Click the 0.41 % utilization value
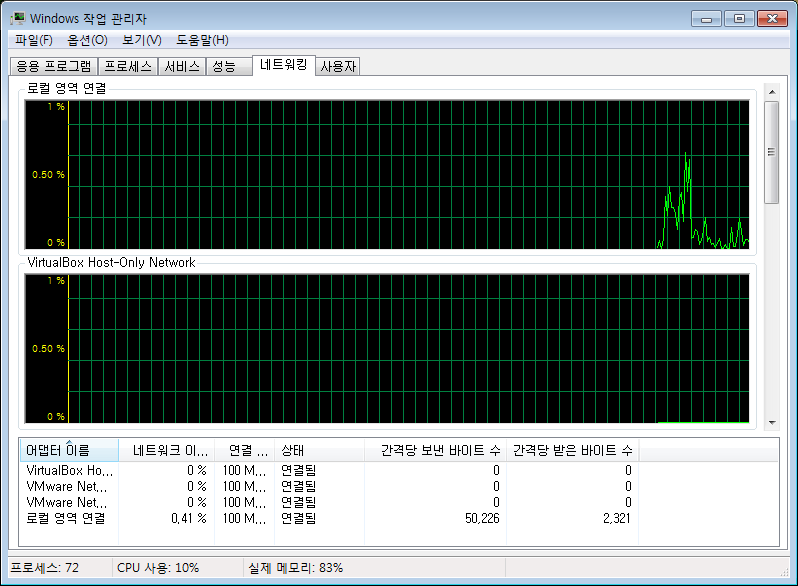Image resolution: width=798 pixels, height=586 pixels. pyautogui.click(x=189, y=518)
